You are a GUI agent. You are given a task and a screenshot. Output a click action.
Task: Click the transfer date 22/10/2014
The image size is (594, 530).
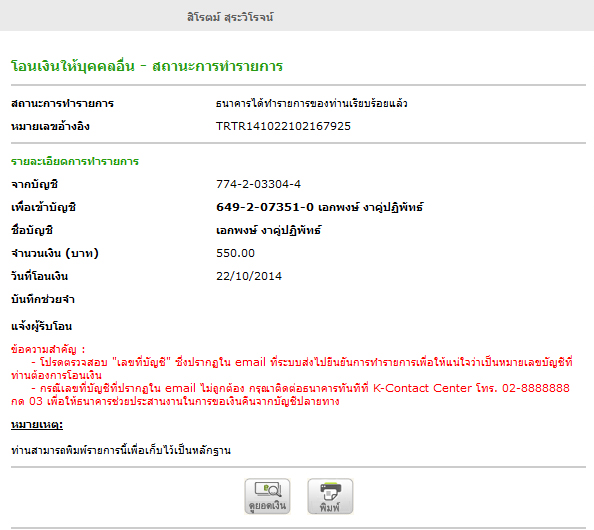pyautogui.click(x=249, y=276)
